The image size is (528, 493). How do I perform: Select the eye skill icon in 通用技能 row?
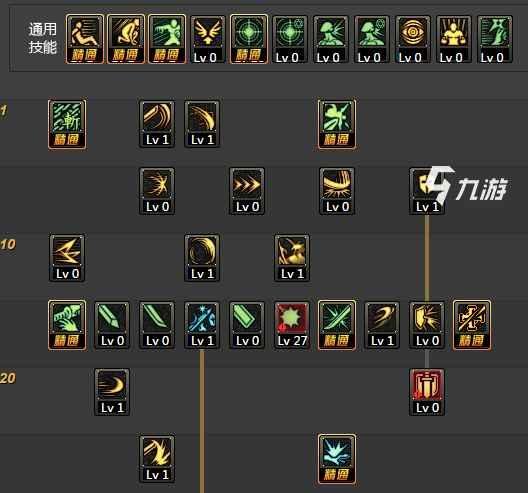click(412, 39)
